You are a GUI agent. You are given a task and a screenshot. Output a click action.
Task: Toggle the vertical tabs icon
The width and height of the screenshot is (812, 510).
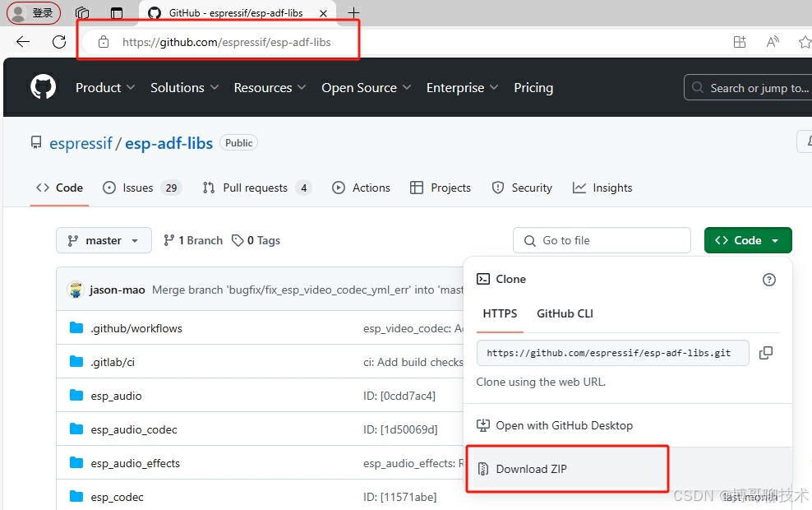click(x=117, y=13)
